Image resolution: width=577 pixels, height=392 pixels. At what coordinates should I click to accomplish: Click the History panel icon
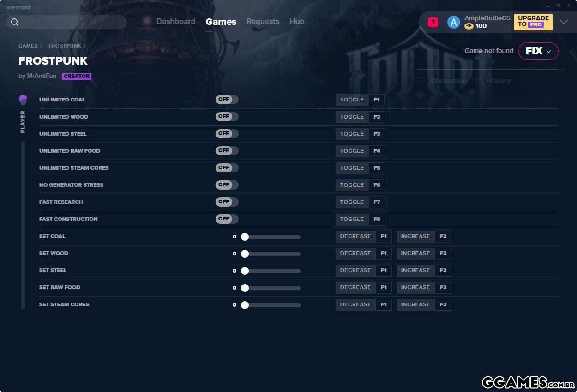pos(480,81)
